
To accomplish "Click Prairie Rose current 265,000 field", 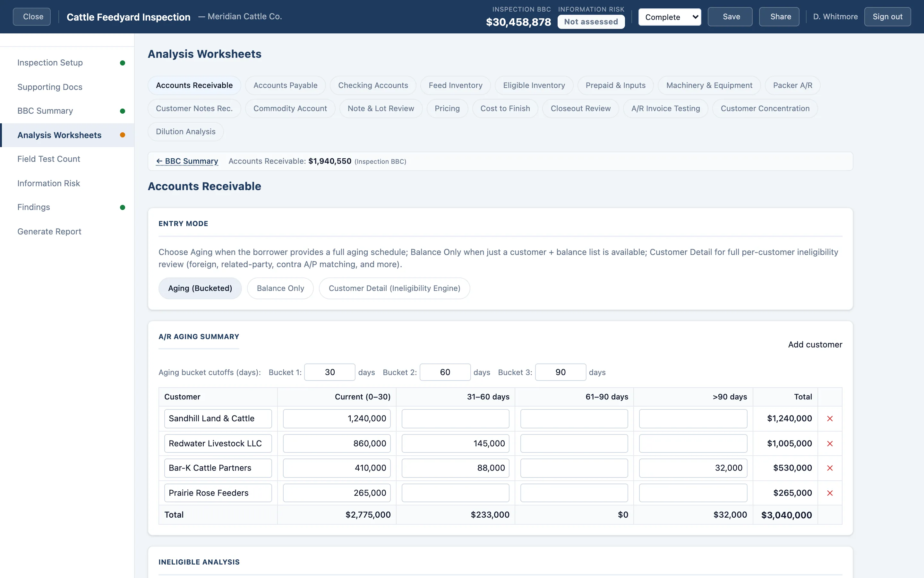I will [337, 493].
